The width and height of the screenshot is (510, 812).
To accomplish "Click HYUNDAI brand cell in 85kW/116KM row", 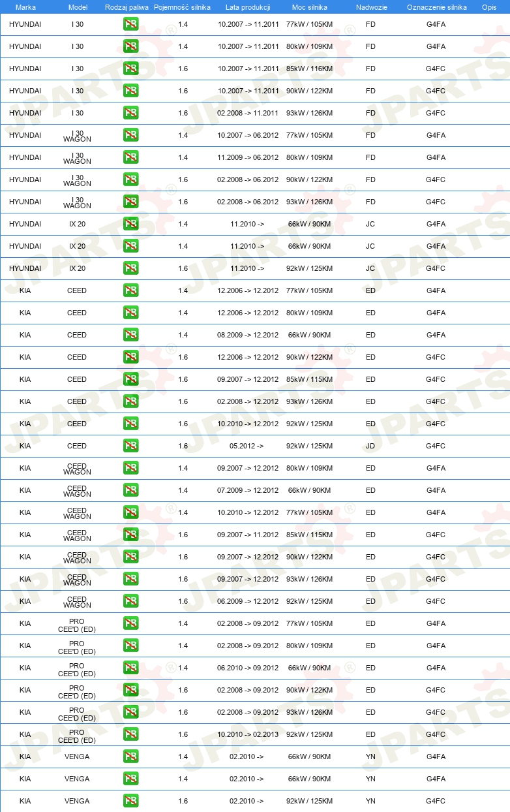I will click(x=25, y=69).
